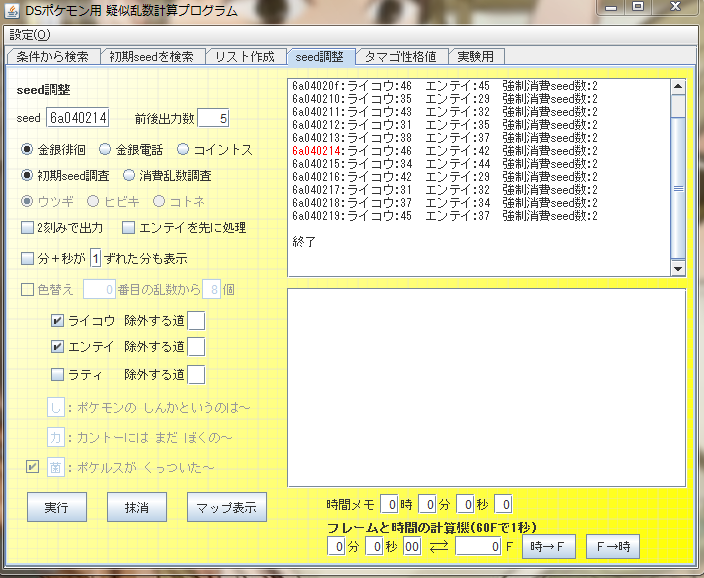Click the minute-second offset field showing 1

pyautogui.click(x=95, y=259)
